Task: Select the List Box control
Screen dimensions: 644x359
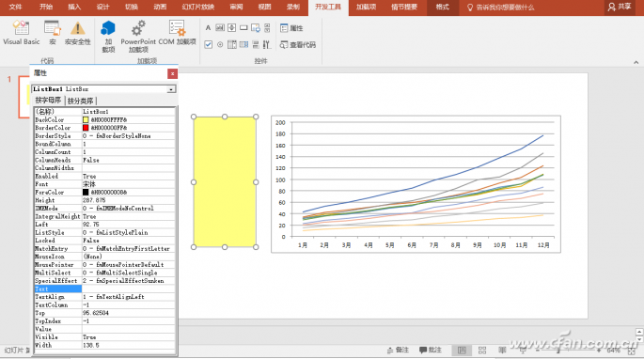Action: coord(231,44)
